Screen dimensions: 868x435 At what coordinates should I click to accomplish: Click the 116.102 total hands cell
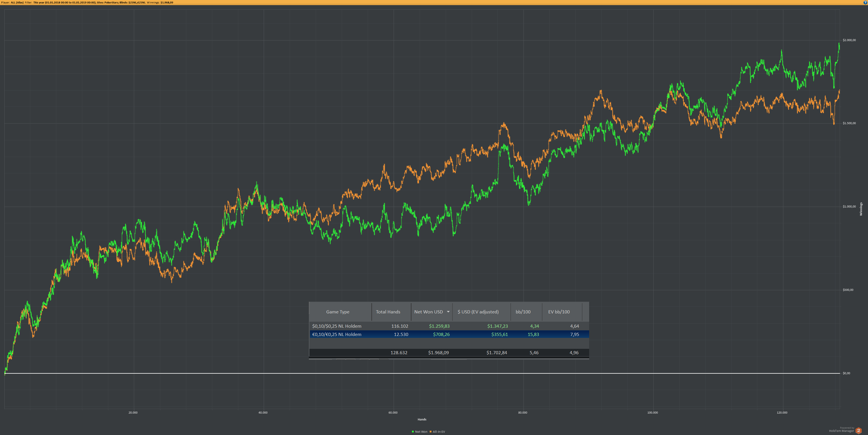tap(400, 326)
